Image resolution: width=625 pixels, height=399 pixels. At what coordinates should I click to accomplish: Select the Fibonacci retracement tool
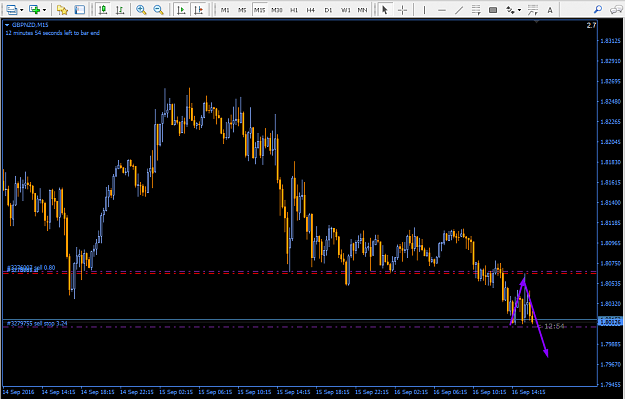pos(533,10)
